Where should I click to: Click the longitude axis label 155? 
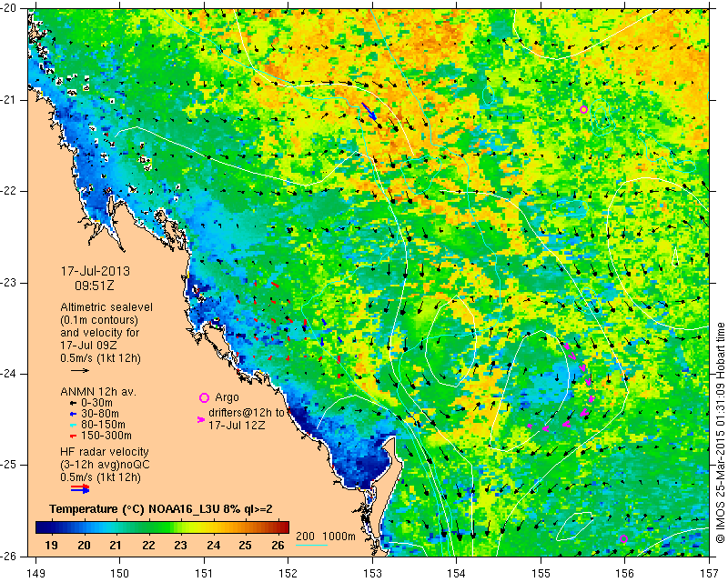pyautogui.click(x=541, y=574)
